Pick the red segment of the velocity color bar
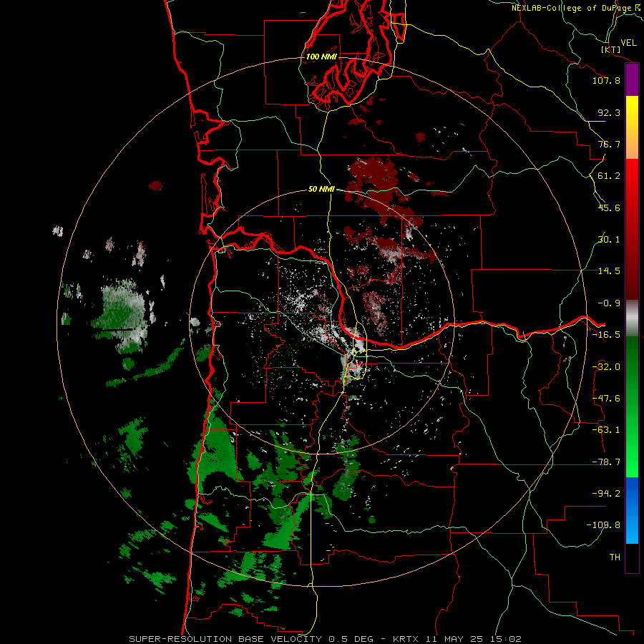 click(x=632, y=229)
